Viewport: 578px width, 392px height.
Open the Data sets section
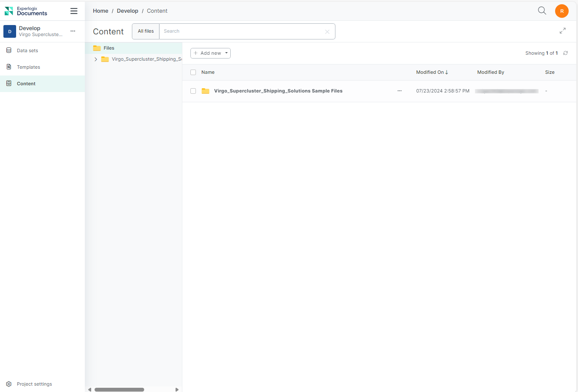coord(42,50)
